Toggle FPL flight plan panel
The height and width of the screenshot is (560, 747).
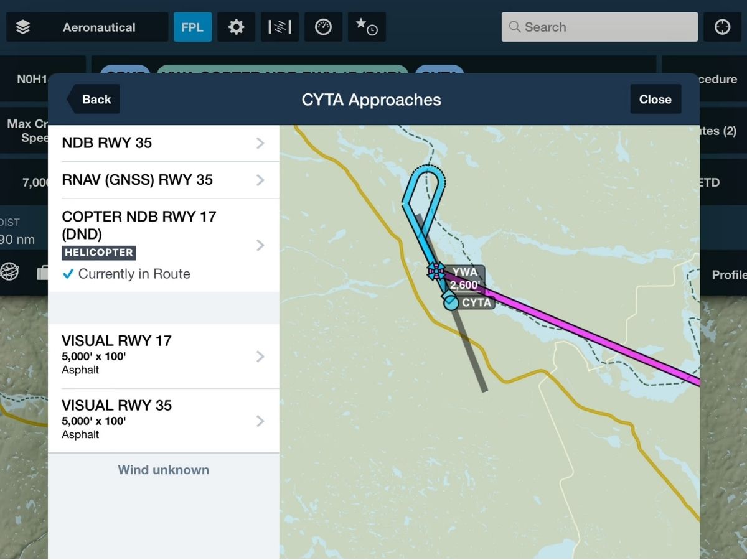click(192, 27)
